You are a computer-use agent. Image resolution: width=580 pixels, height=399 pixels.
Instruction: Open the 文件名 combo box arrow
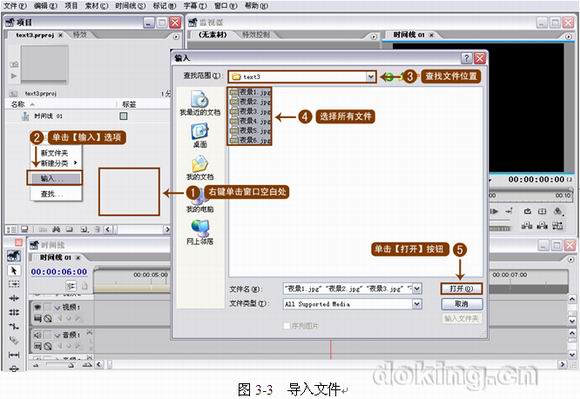coord(417,288)
